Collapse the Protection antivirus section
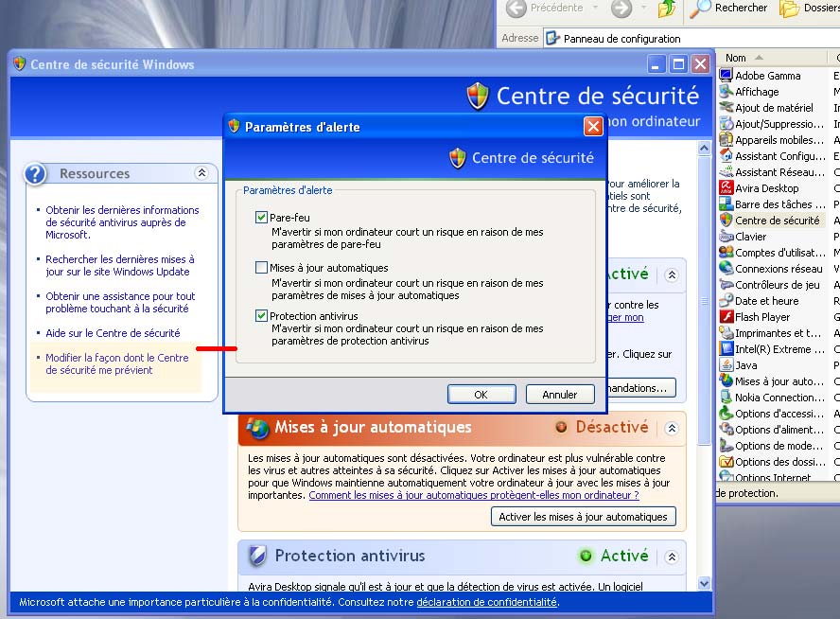 pyautogui.click(x=672, y=557)
